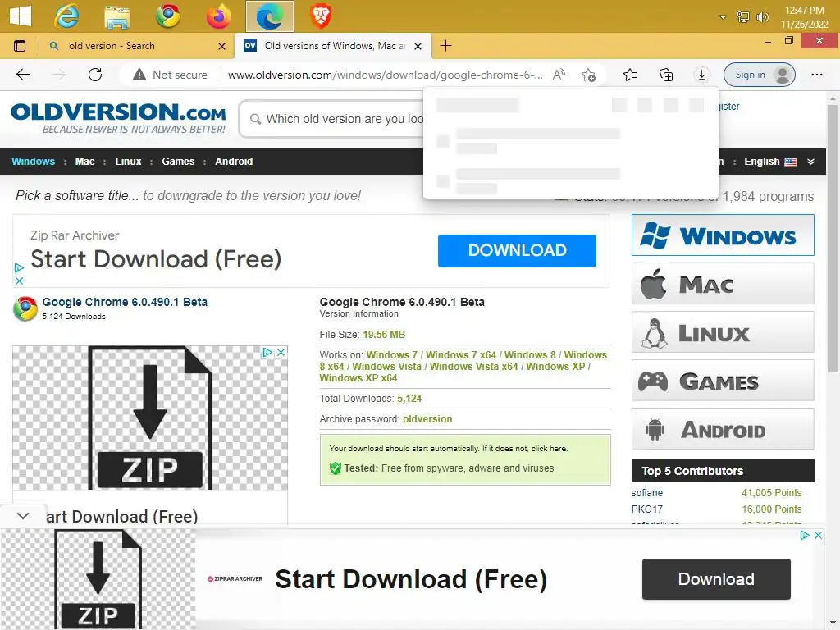
Task: Select Microsoft Edge taskbar icon
Action: coord(269,16)
